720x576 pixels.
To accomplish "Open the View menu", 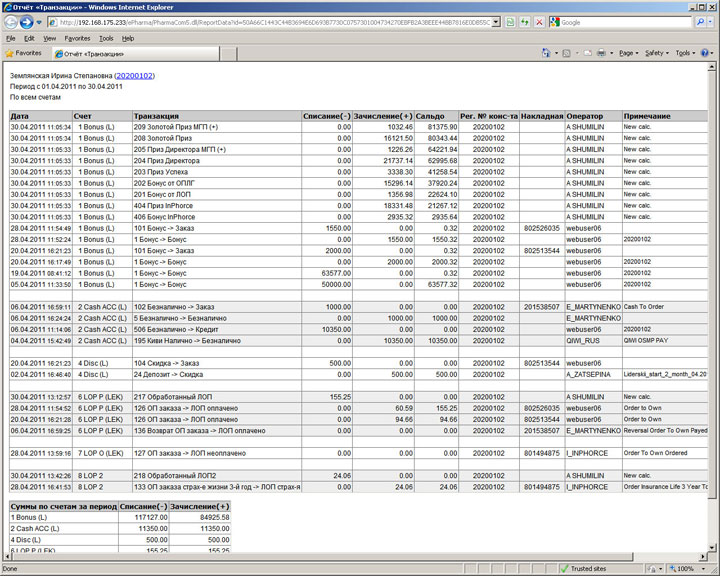I will tap(50, 39).
